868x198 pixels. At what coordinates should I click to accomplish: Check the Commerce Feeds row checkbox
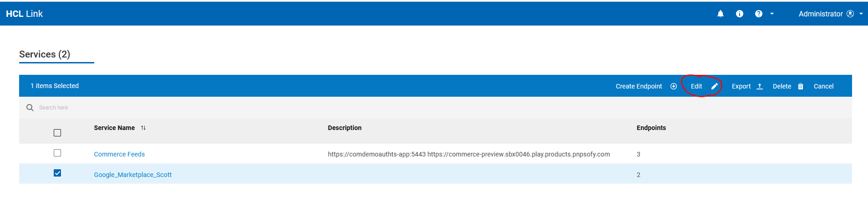click(57, 153)
